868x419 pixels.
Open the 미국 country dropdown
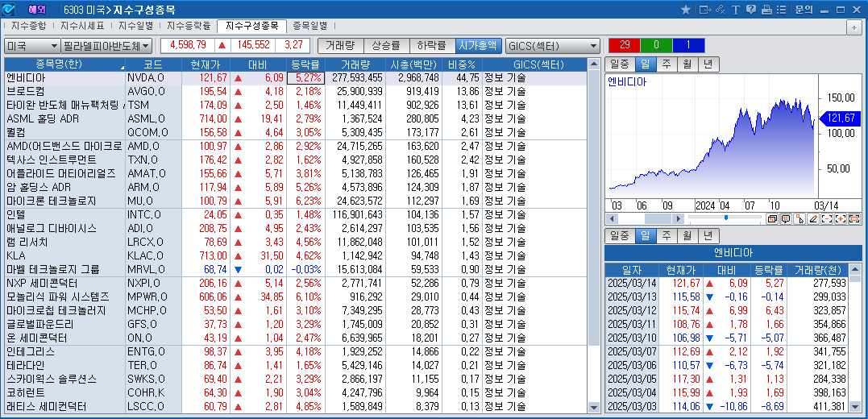tap(32, 46)
